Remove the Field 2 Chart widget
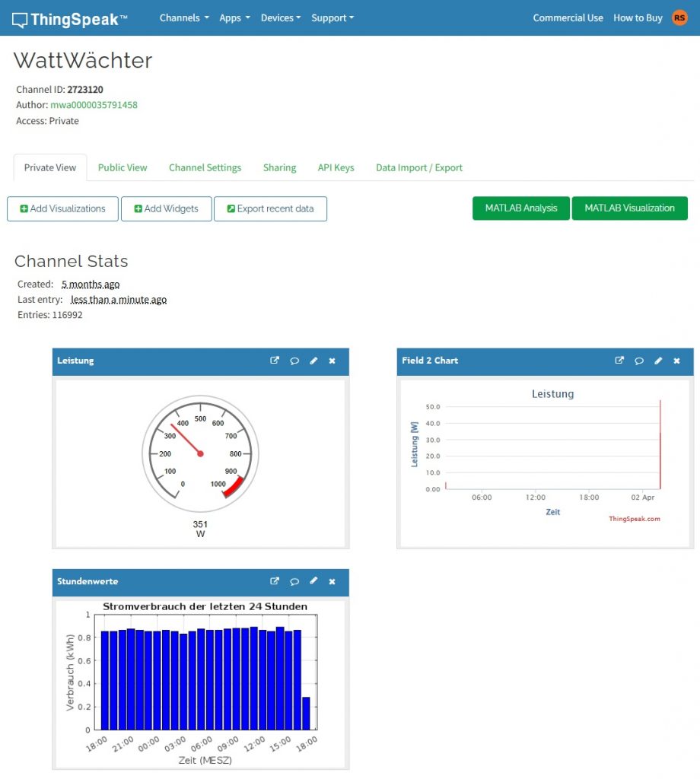This screenshot has width=700, height=779. [x=676, y=361]
